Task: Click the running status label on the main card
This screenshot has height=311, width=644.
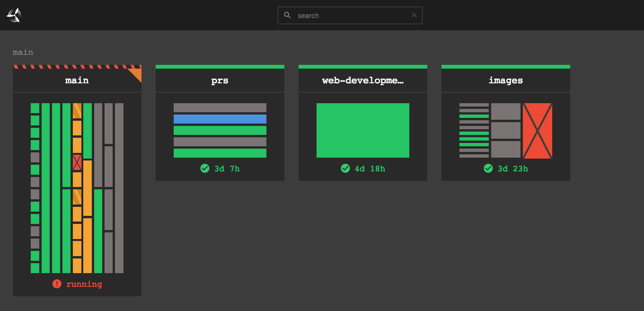Action: [x=83, y=284]
